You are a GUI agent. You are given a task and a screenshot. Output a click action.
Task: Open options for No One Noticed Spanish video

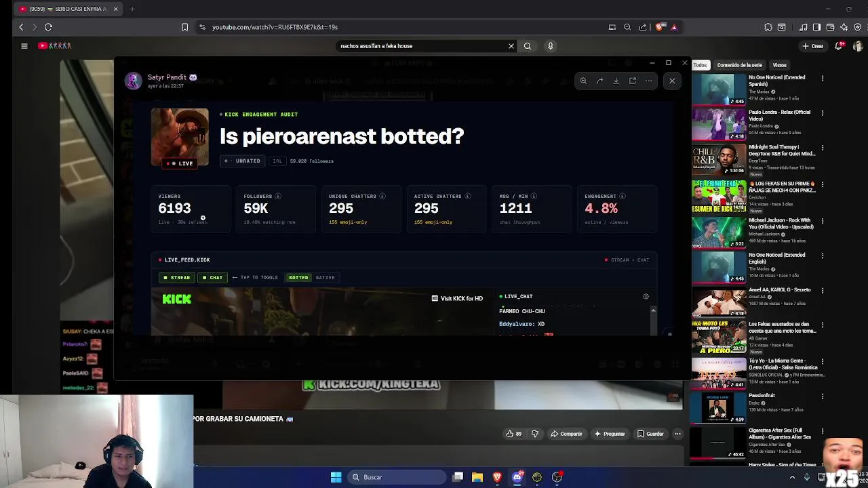coord(823,78)
